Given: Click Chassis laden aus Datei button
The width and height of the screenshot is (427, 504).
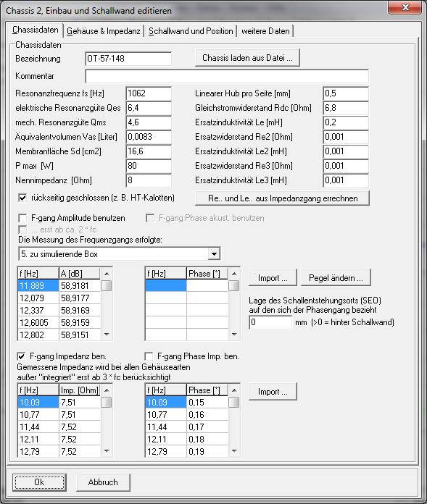Looking at the screenshot, I should 247,58.
